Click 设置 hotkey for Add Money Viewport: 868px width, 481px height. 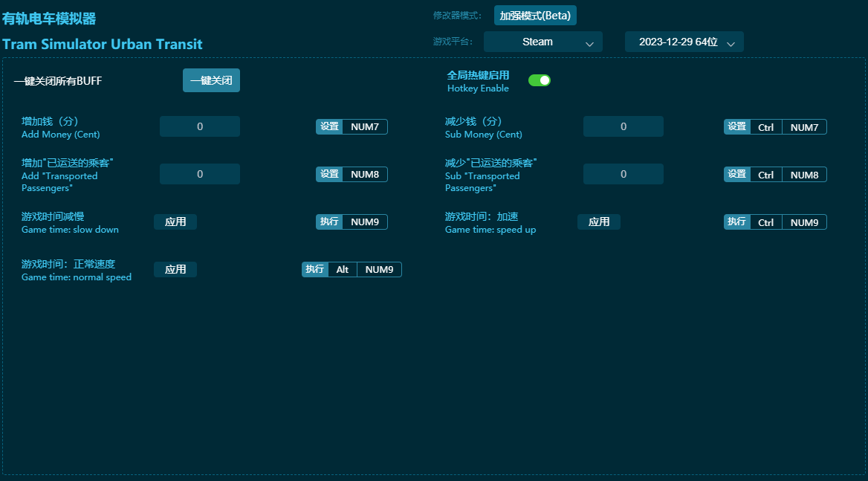click(x=329, y=127)
